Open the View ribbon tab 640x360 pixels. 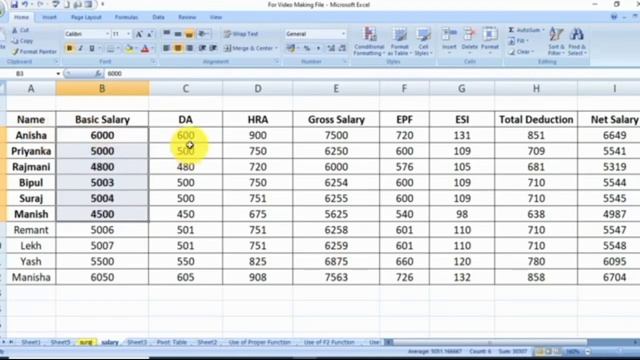pyautogui.click(x=216, y=17)
